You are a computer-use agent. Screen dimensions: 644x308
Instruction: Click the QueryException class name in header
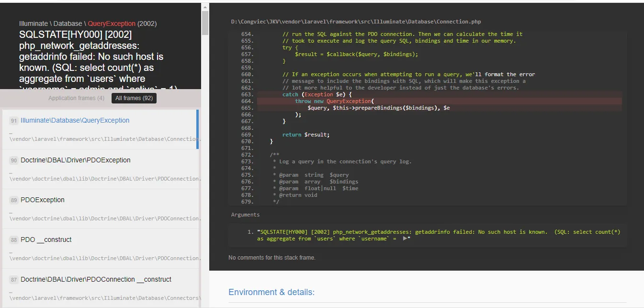[x=112, y=23]
